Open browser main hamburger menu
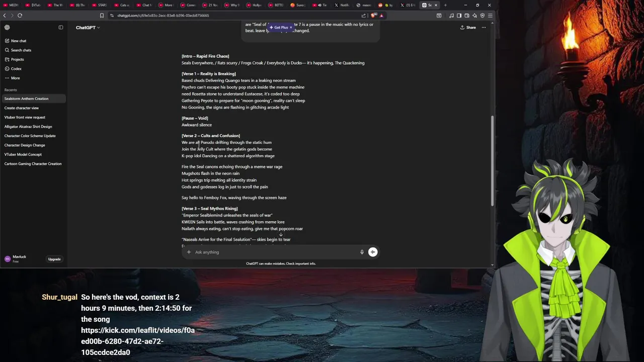Screen dimensions: 644x362 (x=490, y=15)
